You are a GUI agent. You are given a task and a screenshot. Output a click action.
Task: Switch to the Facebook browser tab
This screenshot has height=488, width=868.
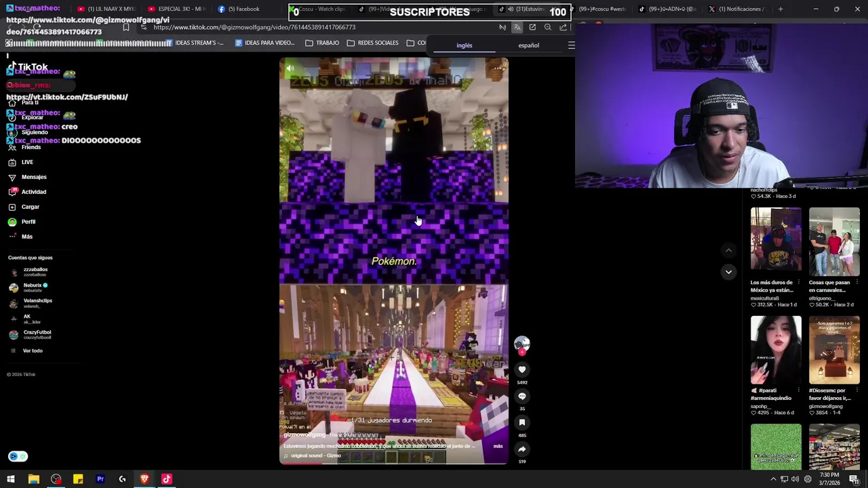246,9
